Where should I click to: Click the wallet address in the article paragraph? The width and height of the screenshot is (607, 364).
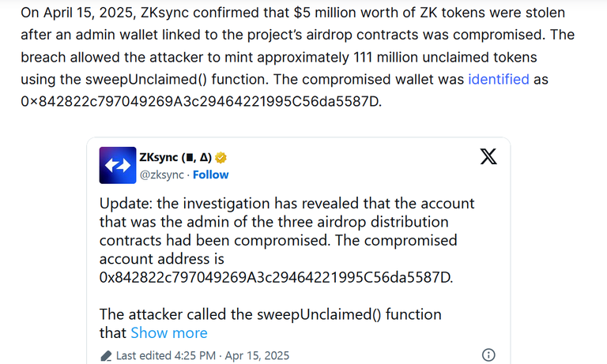coord(201,101)
